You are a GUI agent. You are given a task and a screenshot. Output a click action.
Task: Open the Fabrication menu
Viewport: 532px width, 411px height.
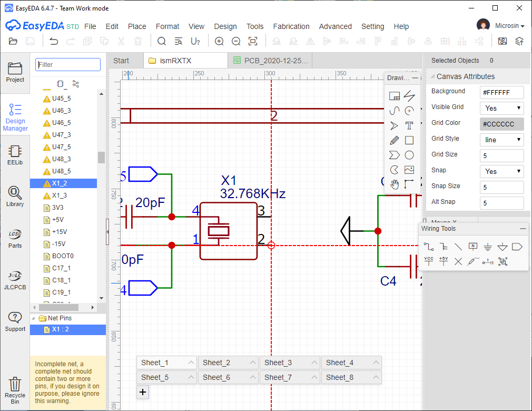pos(291,26)
